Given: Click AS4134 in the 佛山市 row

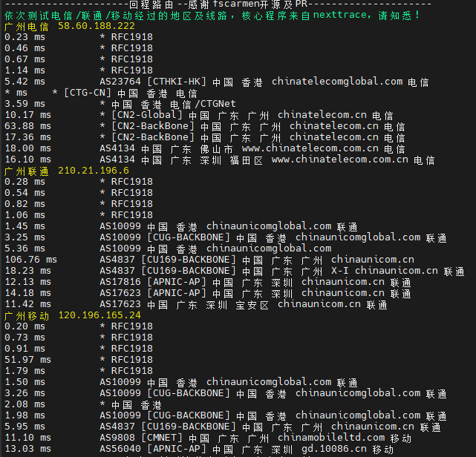Looking at the screenshot, I should point(117,148).
